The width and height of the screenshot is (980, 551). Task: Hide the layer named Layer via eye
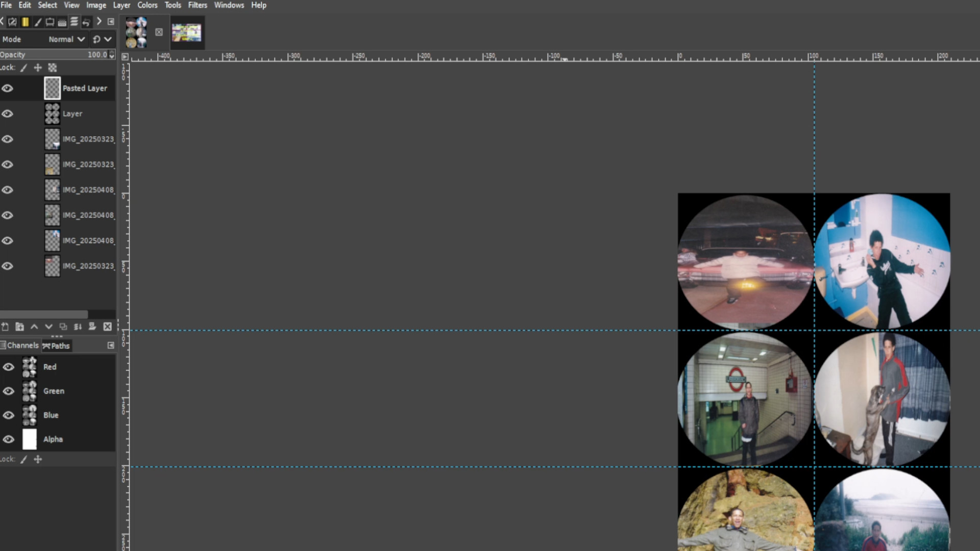[x=7, y=114]
